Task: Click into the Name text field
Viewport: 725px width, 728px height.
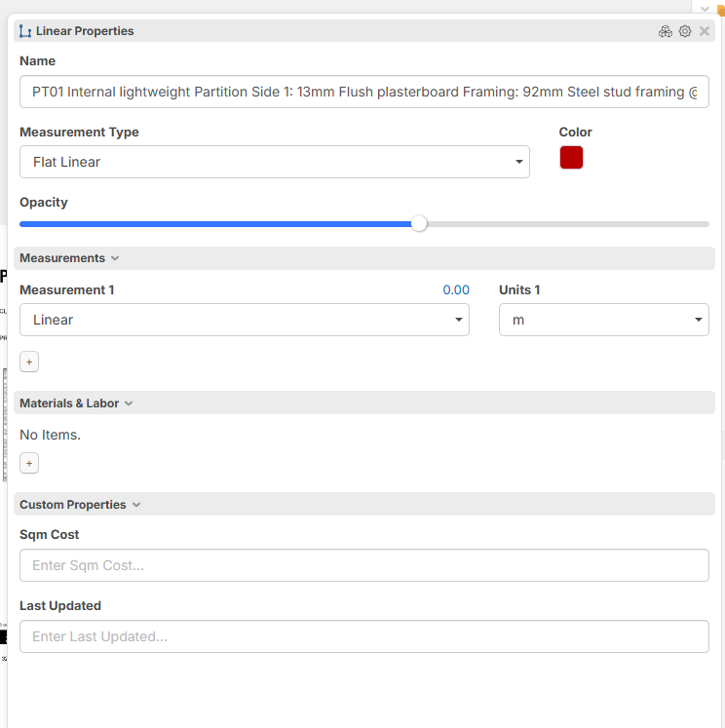Action: pyautogui.click(x=363, y=92)
